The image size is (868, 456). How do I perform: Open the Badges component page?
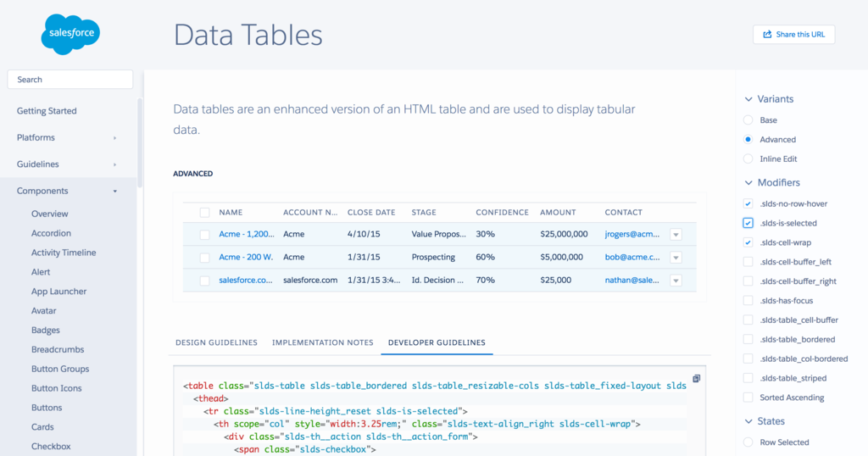tap(46, 330)
